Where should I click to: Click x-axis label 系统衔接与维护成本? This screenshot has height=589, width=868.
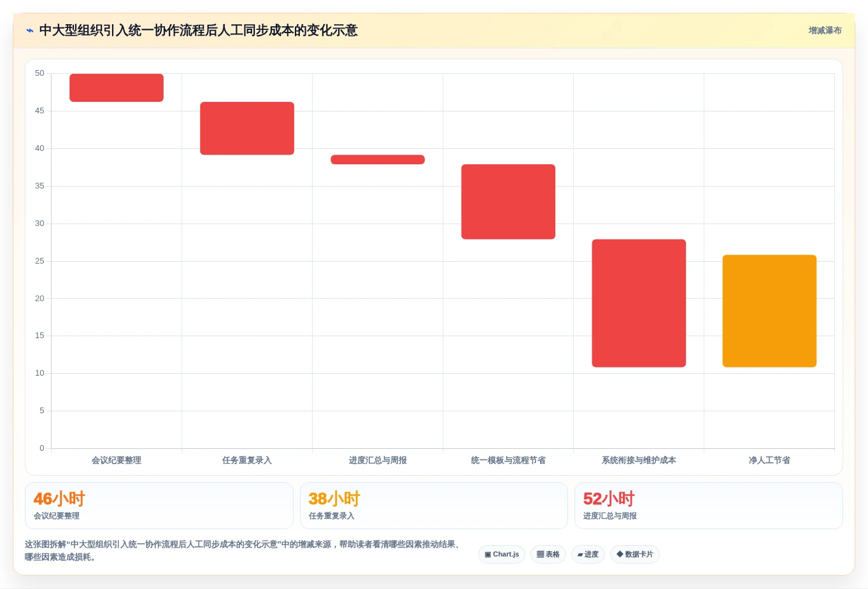click(639, 460)
